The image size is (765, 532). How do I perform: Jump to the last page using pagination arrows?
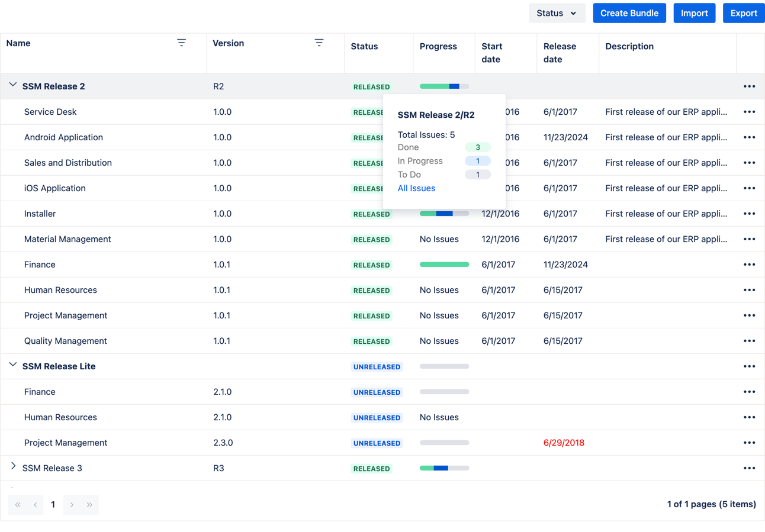coord(89,504)
